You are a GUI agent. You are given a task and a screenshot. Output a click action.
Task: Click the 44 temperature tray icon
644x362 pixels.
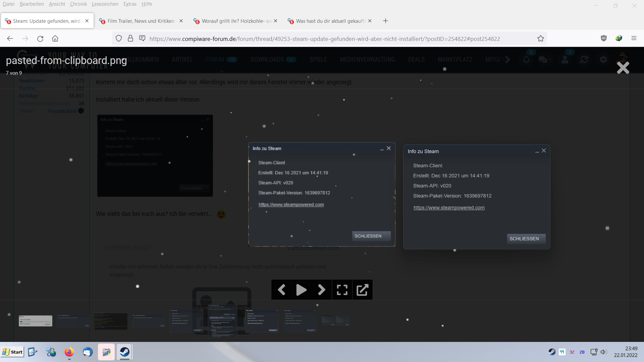pyautogui.click(x=562, y=352)
